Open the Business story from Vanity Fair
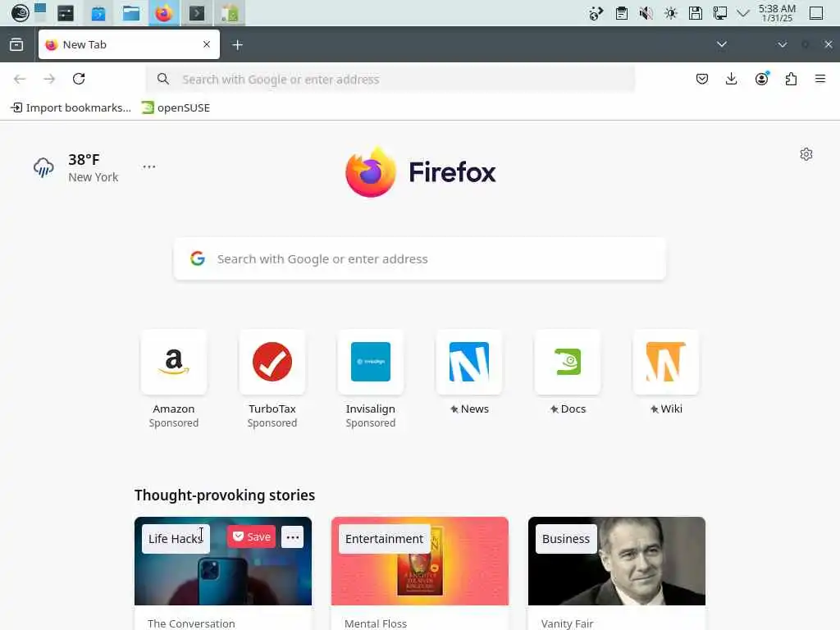Screen dimensions: 840x630 coord(617,573)
